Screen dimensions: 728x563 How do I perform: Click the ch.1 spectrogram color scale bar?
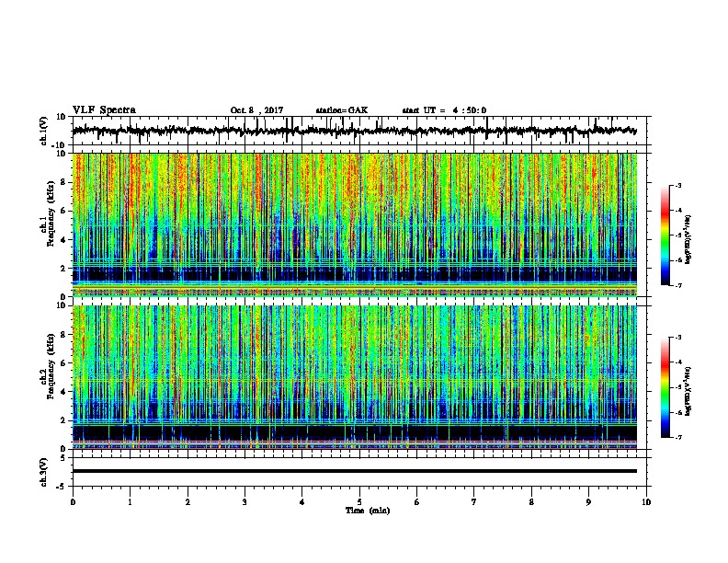tap(665, 236)
